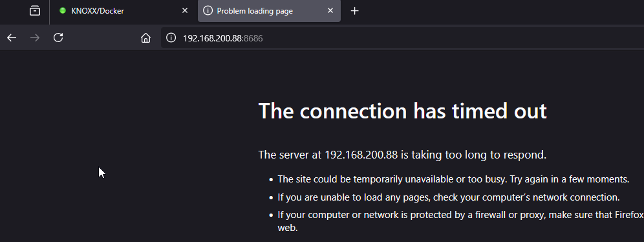Viewport: 644px width, 242px height.
Task: Open Firefox View from the tab strip icon
Action: pos(35,11)
